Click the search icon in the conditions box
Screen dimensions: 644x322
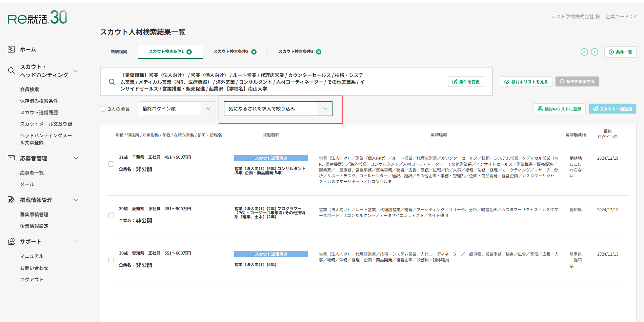pos(112,82)
